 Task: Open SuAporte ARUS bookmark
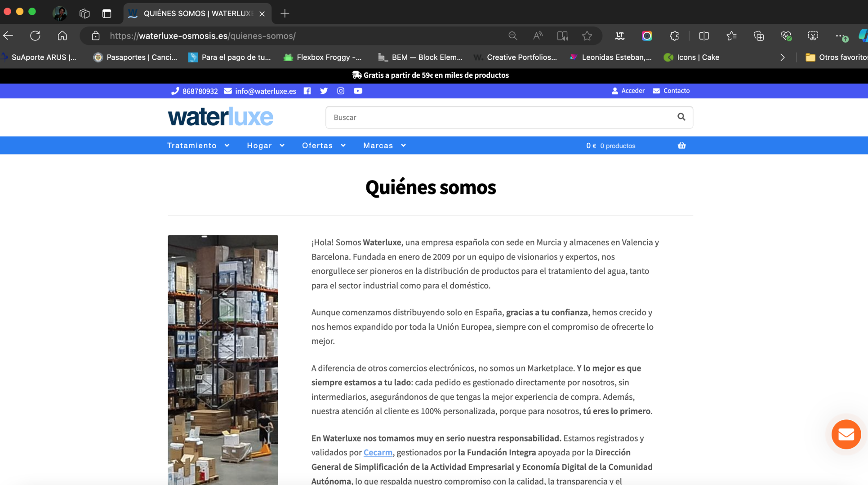click(x=39, y=57)
